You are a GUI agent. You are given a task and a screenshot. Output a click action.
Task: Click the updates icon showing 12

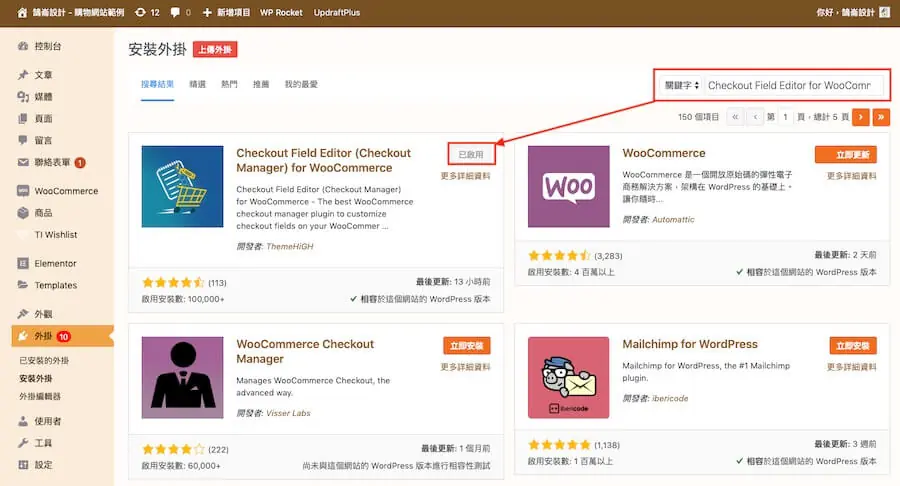click(x=140, y=12)
